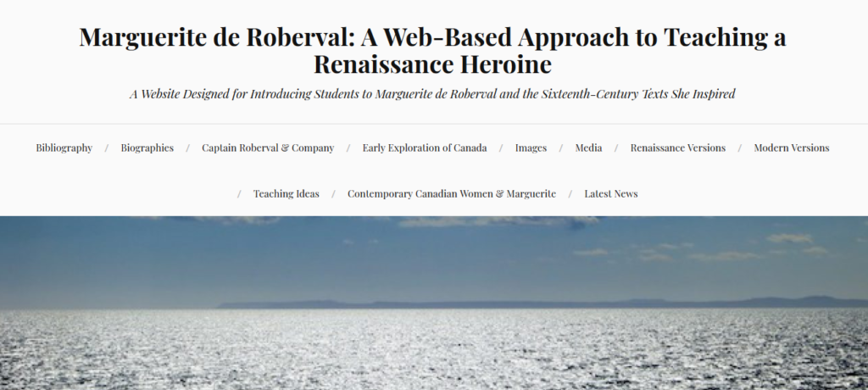Click the slash between Images and Media
This screenshot has height=390, width=868.
(561, 148)
